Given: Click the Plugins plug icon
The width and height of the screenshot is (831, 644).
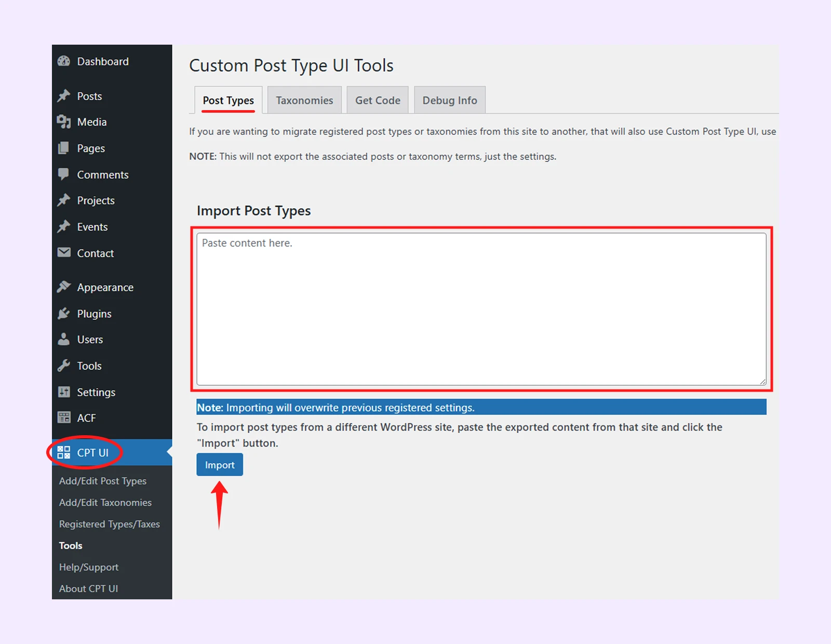Looking at the screenshot, I should pos(64,314).
